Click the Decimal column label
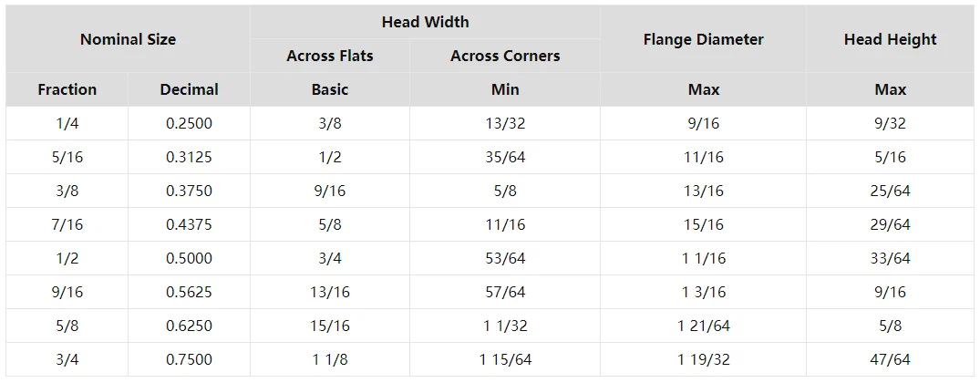Image resolution: width=980 pixels, height=383 pixels. (x=189, y=89)
